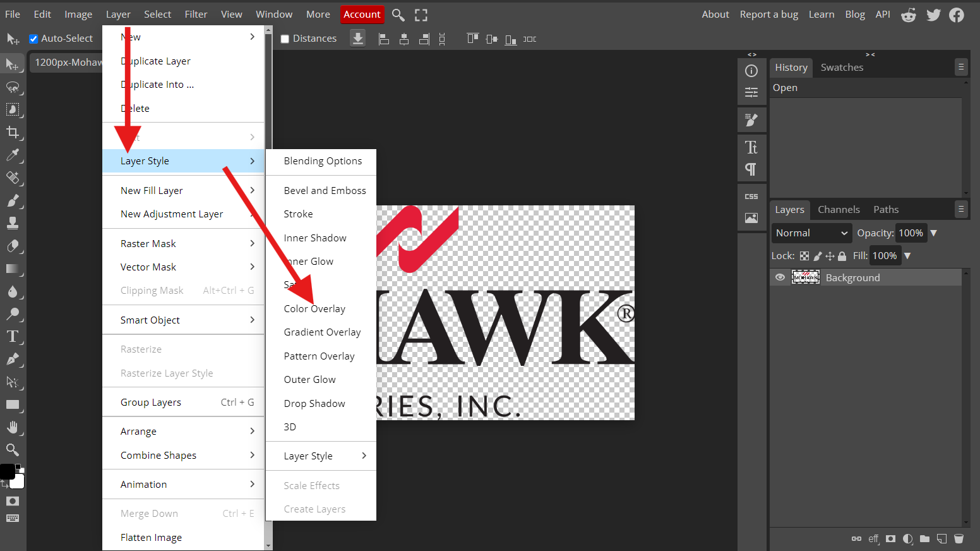Image resolution: width=980 pixels, height=551 pixels.
Task: Select the Zoom magnifier tool in toolbar
Action: coord(12,450)
